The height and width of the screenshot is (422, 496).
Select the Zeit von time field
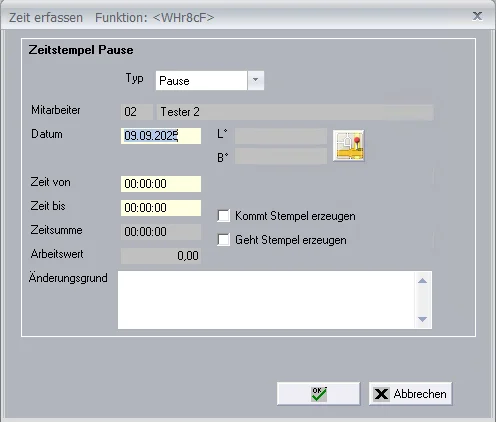(x=161, y=184)
